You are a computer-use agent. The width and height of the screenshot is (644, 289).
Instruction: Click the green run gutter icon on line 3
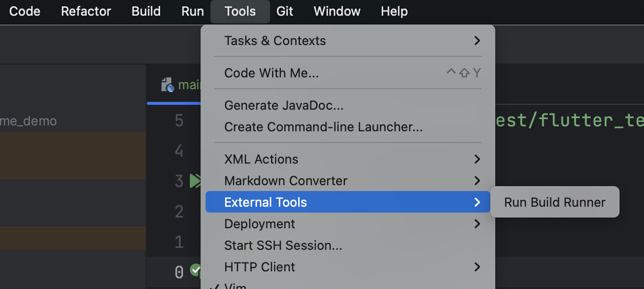pos(195,181)
